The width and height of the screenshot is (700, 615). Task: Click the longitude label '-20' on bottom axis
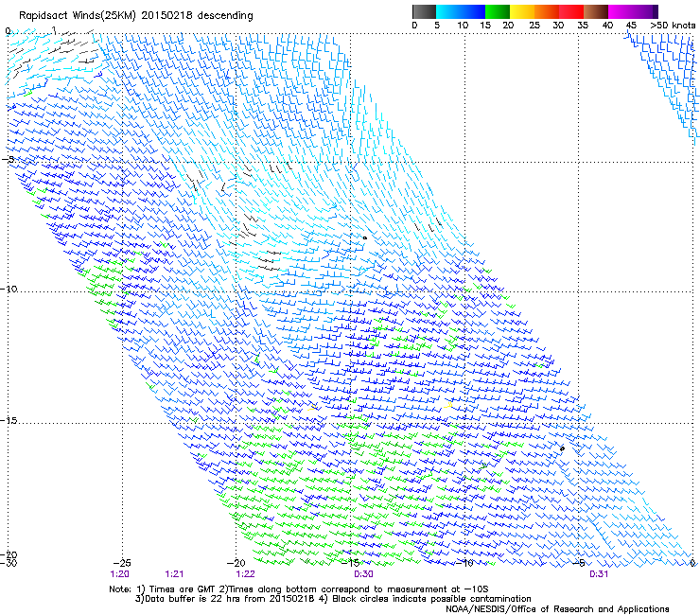(236, 563)
